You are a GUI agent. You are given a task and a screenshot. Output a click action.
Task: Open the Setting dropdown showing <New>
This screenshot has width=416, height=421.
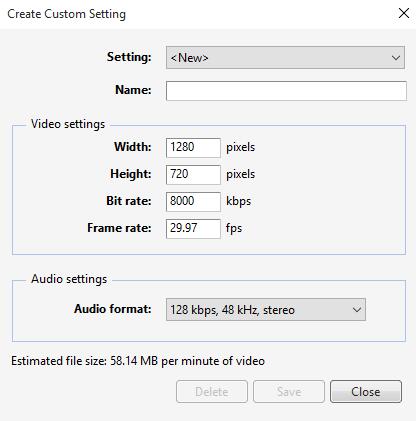[285, 58]
